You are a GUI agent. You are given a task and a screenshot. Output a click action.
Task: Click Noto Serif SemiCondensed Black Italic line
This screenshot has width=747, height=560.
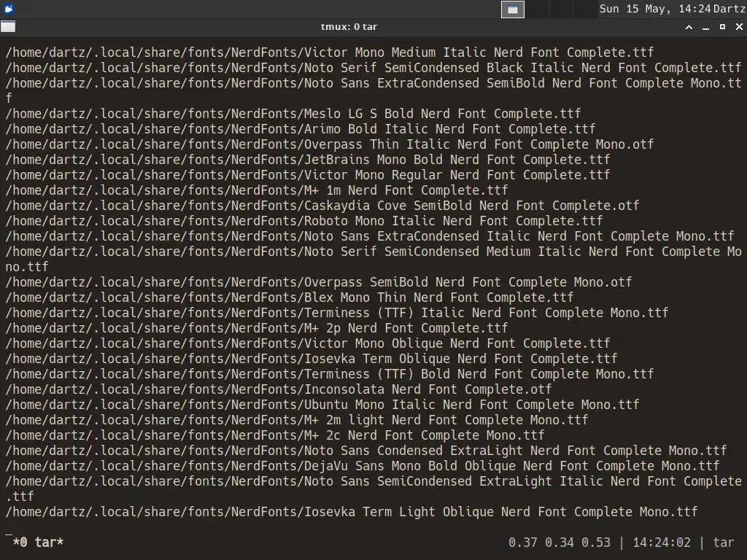pyautogui.click(x=373, y=68)
